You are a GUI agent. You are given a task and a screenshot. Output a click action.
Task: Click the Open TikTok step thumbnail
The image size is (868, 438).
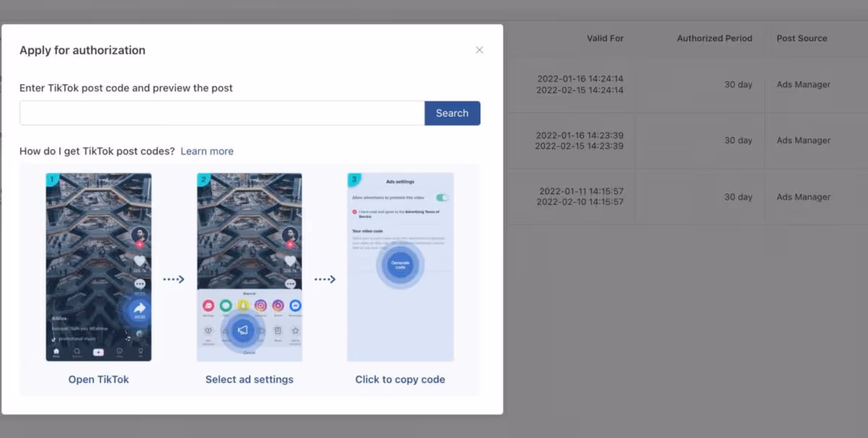coord(99,267)
